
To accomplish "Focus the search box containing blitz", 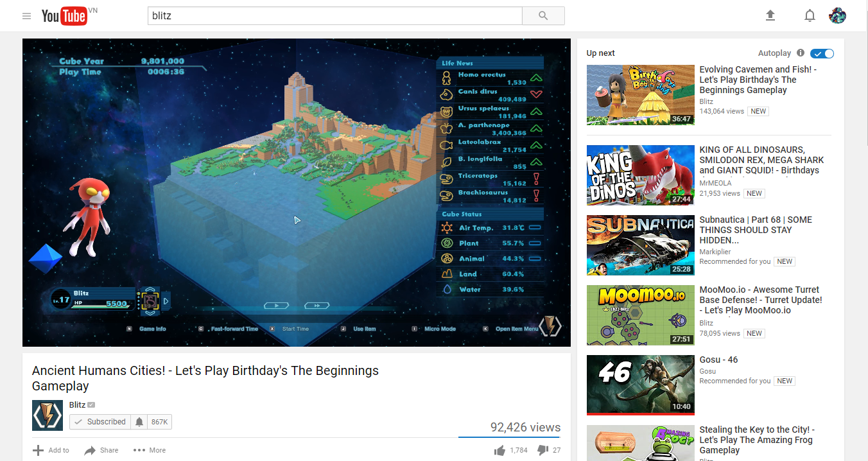I will coord(335,16).
